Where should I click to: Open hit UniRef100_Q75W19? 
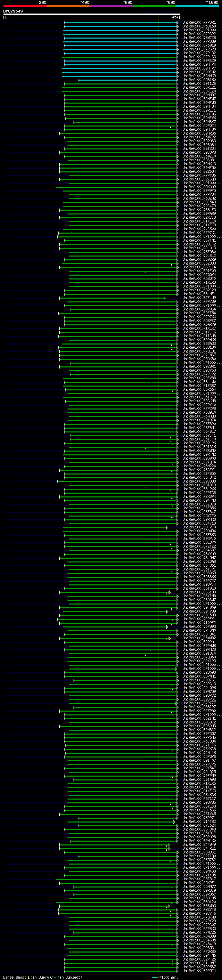point(199,45)
